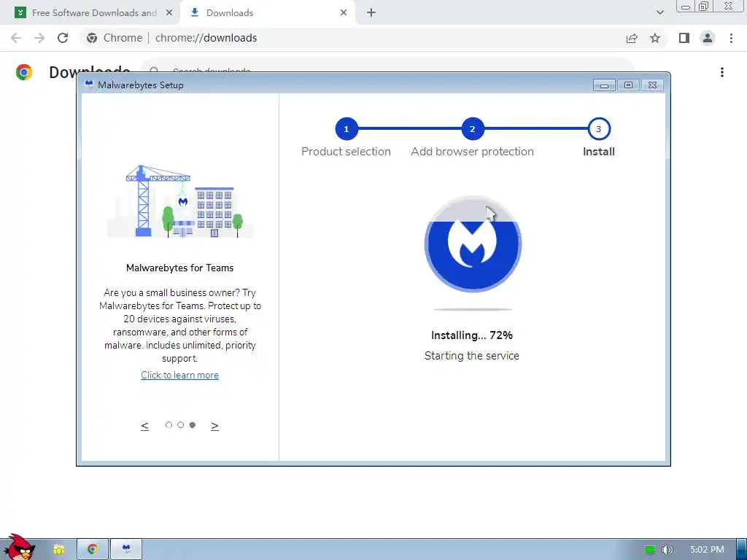Open Chrome's three-dot main menu
The image size is (747, 560).
(731, 38)
